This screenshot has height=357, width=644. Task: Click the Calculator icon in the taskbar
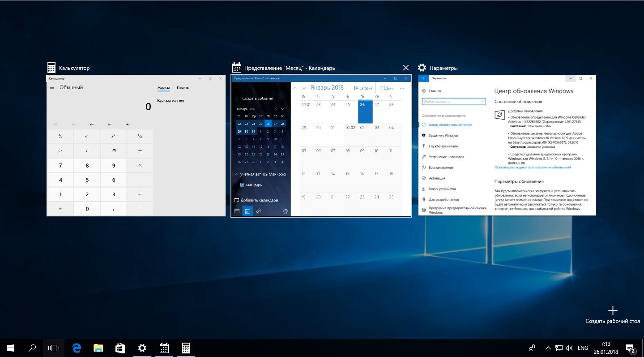186,348
